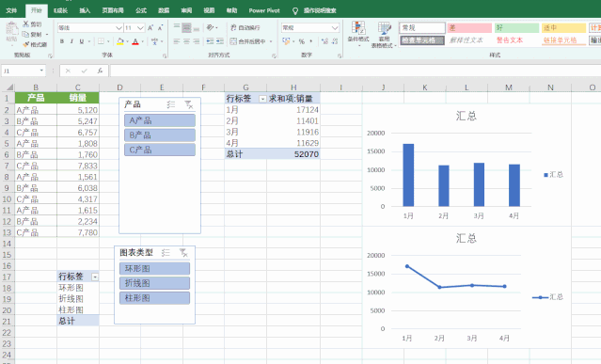Select the Format Painter (格式刷) brush
The image size is (601, 364).
(x=26, y=44)
